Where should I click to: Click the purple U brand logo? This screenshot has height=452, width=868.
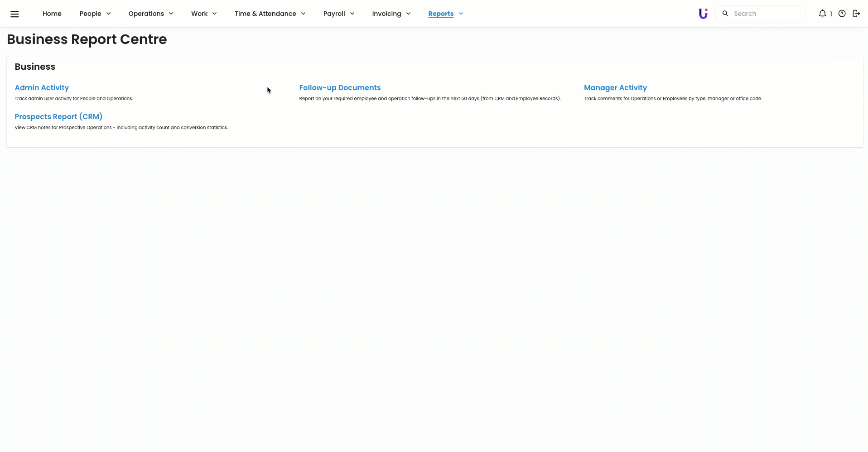pyautogui.click(x=703, y=14)
